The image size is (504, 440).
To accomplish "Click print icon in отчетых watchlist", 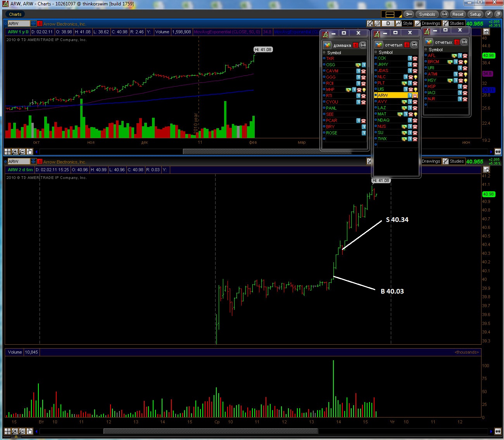I will click(464, 42).
